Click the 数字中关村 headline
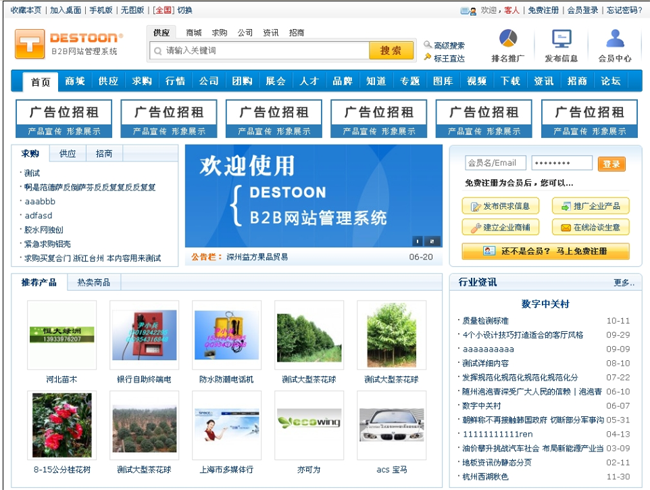The height and width of the screenshot is (490, 650). 546,304
